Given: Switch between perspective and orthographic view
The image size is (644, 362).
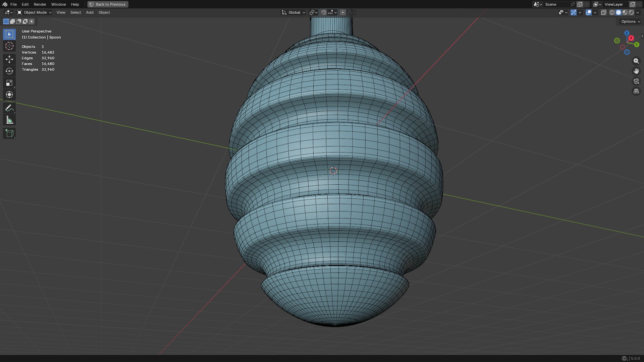Looking at the screenshot, I should click(636, 91).
